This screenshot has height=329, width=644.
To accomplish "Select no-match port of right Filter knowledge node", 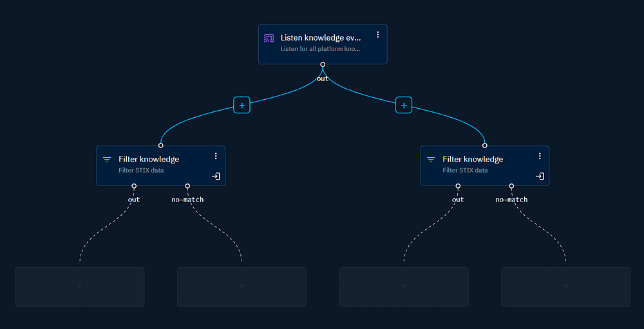I will coord(511,186).
